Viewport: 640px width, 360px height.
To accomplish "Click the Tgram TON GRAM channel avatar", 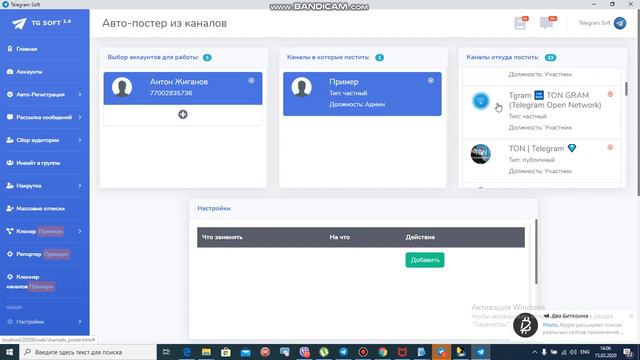I will [x=480, y=101].
